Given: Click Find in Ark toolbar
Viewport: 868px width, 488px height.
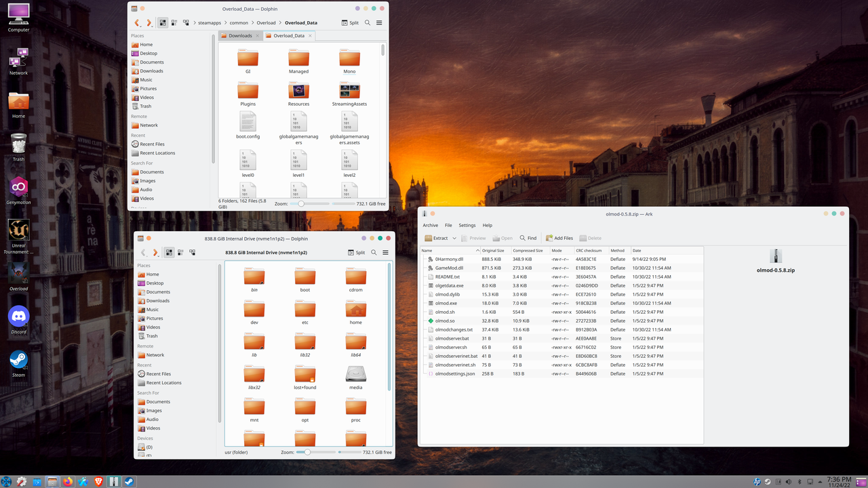Looking at the screenshot, I should (528, 238).
